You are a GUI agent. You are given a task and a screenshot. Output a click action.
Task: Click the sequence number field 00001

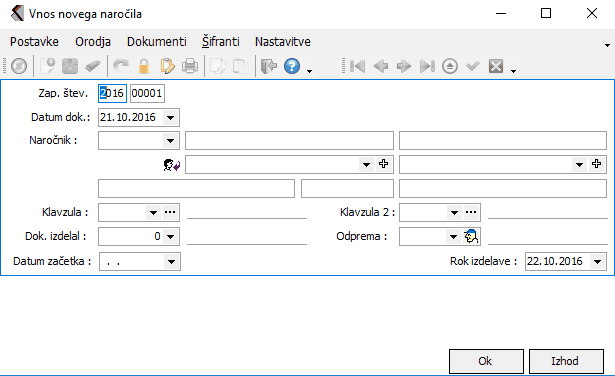(x=147, y=93)
